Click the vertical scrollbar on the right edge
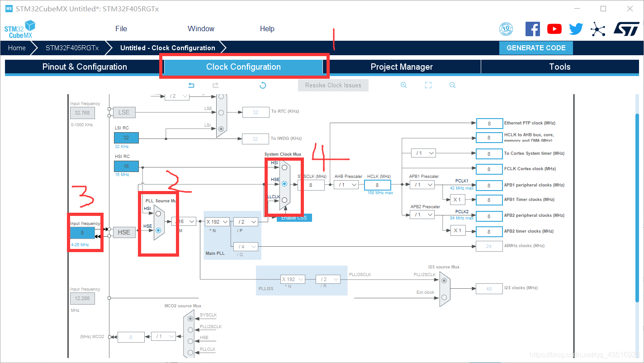The image size is (644, 363). coord(637,208)
